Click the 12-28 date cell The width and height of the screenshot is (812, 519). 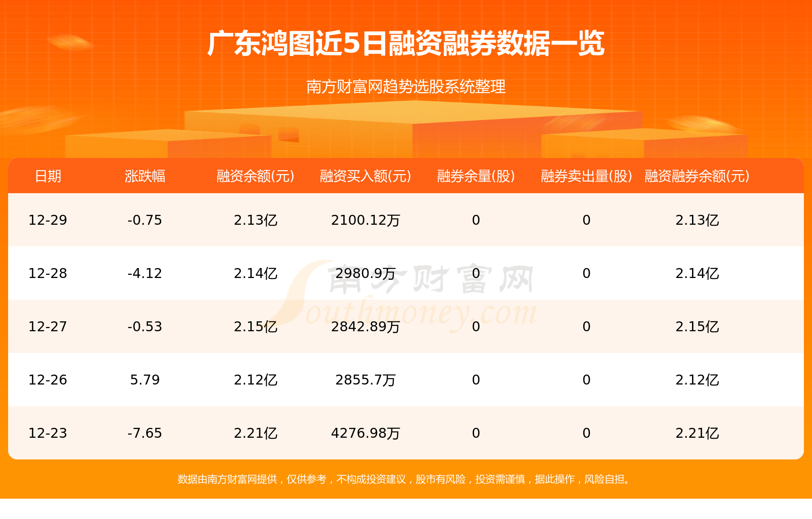click(x=48, y=273)
